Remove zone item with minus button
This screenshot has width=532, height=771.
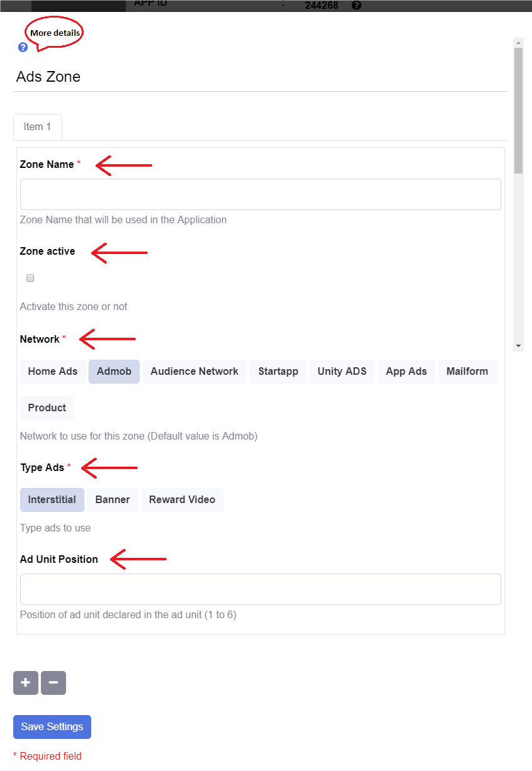tap(53, 683)
